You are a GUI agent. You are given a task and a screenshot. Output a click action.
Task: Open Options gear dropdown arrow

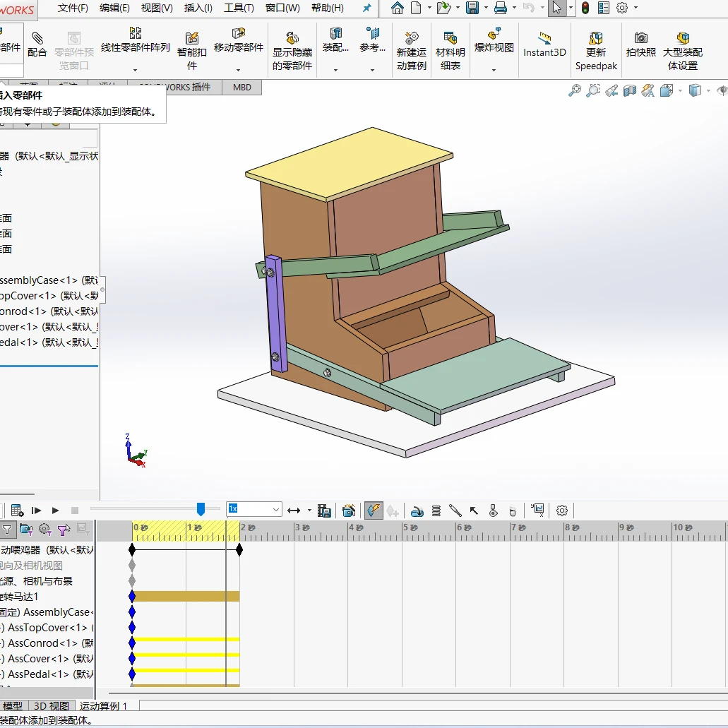(x=635, y=8)
